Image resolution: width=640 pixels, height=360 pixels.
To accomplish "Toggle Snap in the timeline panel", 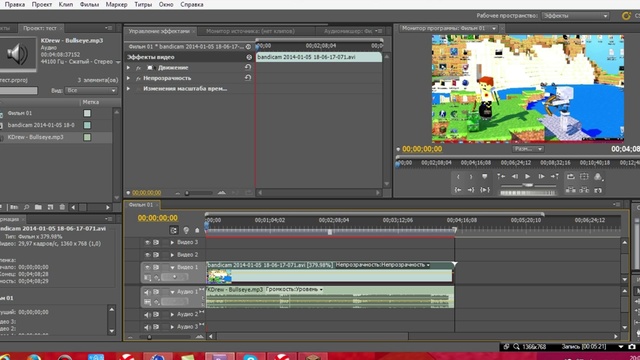I will coord(173,231).
